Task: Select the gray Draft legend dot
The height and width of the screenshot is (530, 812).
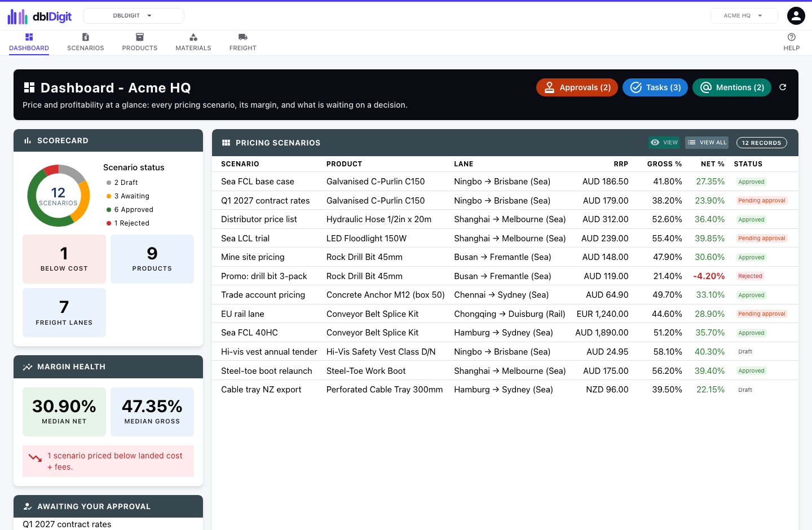Action: [109, 183]
